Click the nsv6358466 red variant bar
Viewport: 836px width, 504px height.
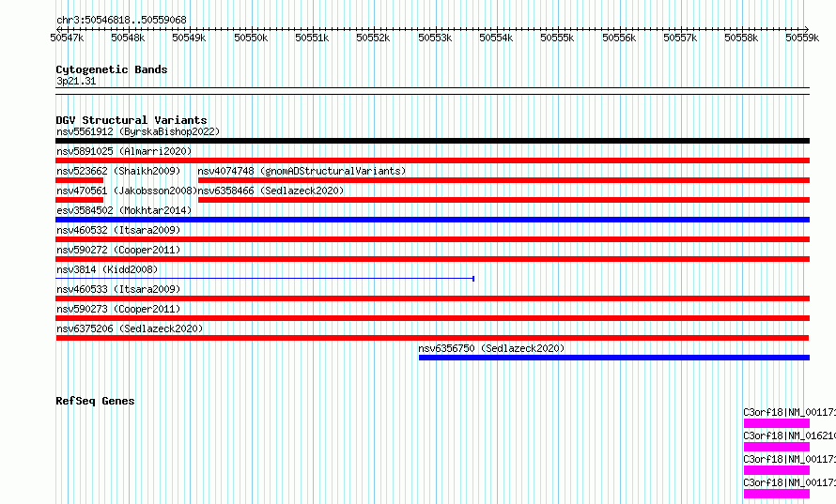click(503, 200)
